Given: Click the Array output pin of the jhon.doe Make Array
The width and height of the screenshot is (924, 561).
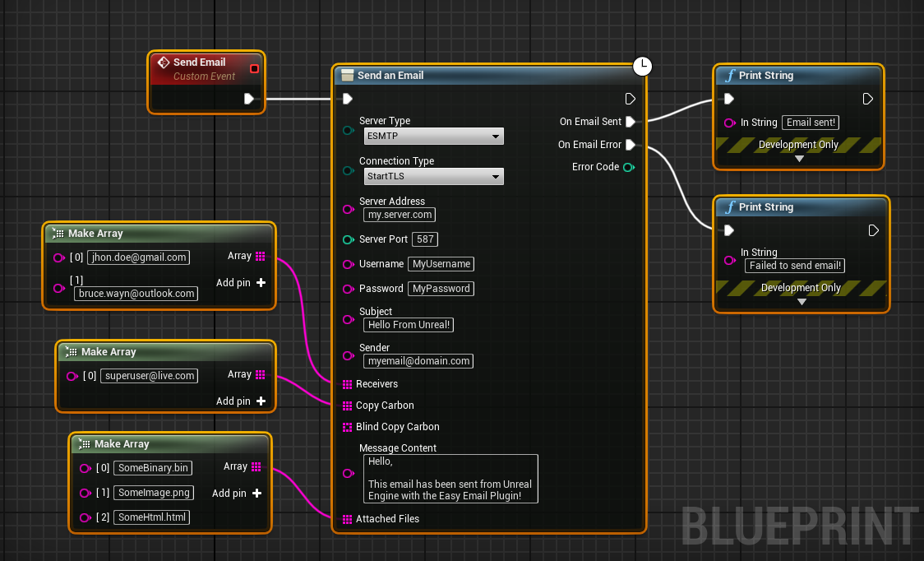Looking at the screenshot, I should [261, 256].
